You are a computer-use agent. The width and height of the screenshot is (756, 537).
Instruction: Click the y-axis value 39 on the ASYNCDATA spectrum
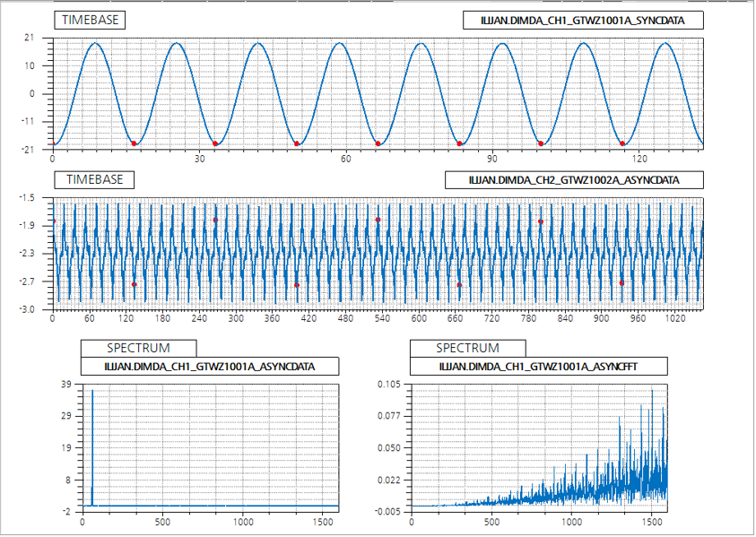point(65,385)
